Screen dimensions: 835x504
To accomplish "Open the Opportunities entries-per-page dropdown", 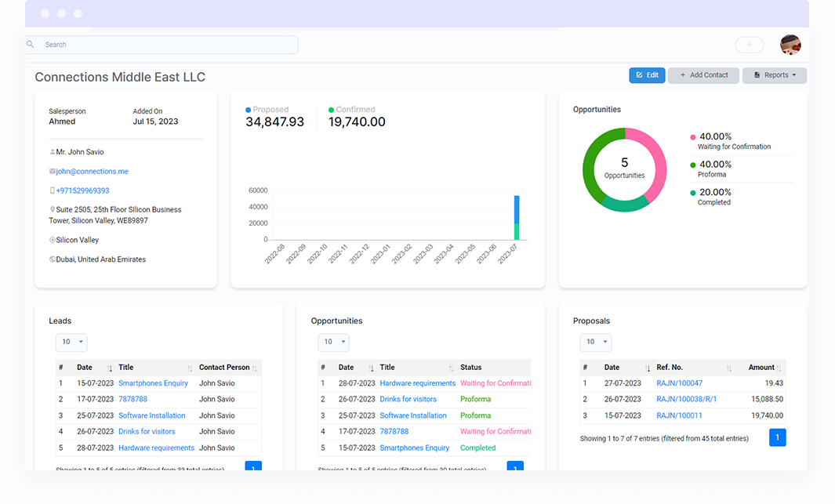I will pyautogui.click(x=333, y=342).
